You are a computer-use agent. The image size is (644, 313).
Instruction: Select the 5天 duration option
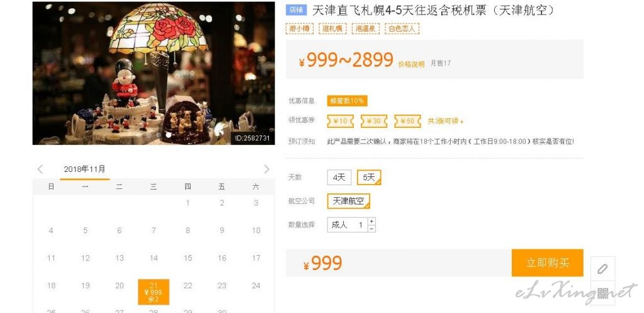pos(369,178)
